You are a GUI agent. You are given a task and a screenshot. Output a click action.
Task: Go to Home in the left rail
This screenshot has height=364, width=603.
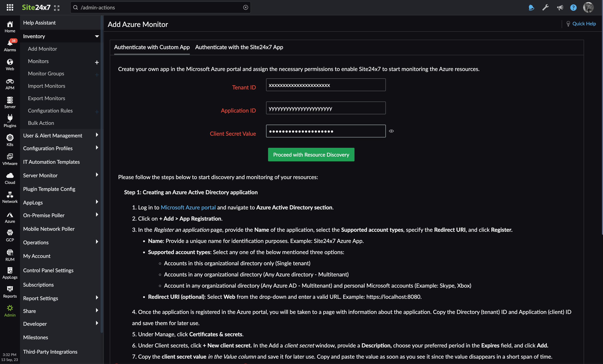(10, 27)
